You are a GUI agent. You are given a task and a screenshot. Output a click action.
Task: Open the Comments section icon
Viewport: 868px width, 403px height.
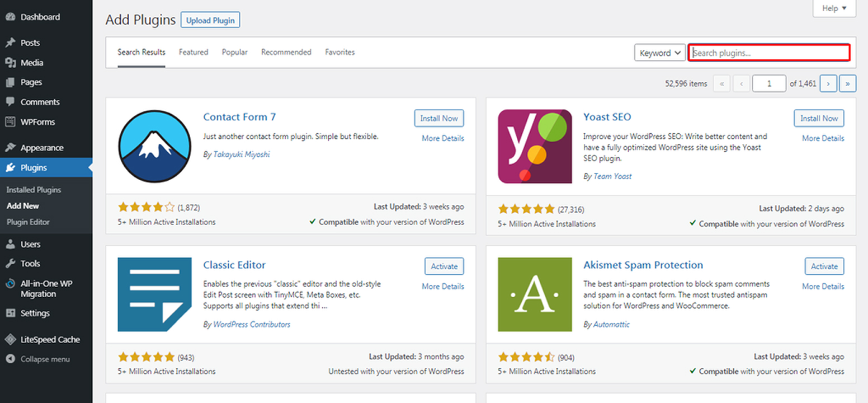pyautogui.click(x=11, y=102)
